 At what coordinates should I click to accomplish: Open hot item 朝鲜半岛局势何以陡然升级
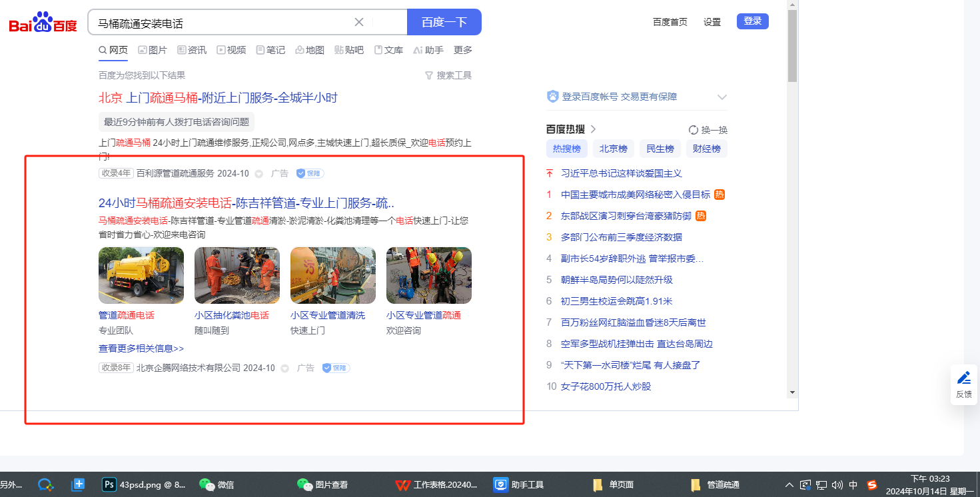pos(617,280)
